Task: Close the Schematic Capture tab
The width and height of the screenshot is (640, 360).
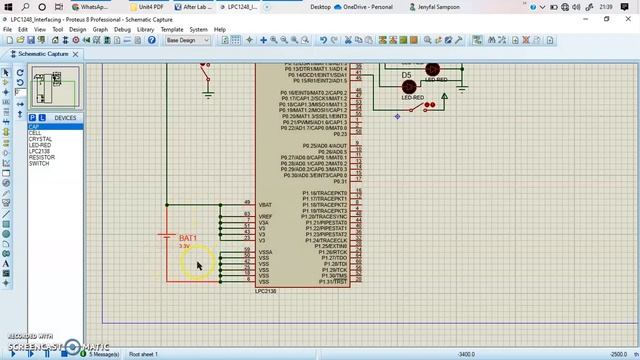Action: (76, 54)
